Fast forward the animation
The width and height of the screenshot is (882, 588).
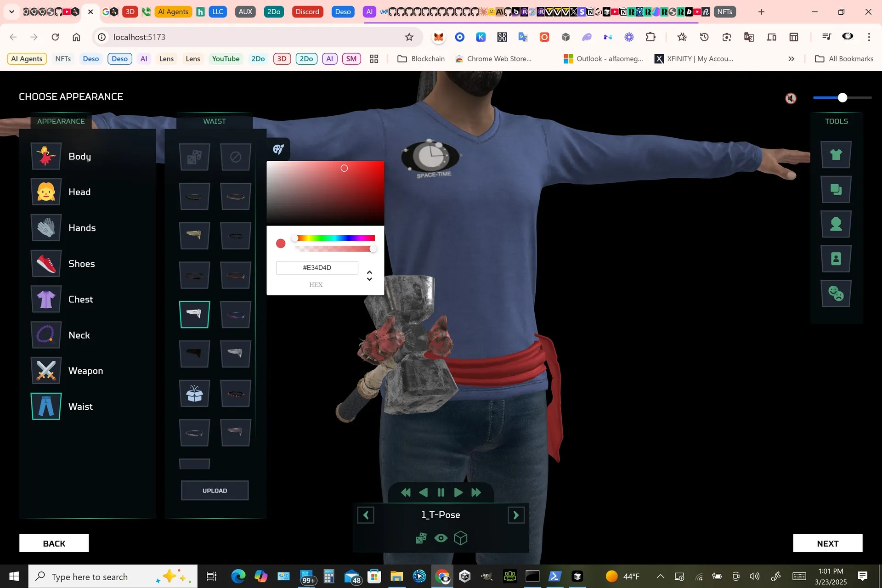(476, 492)
